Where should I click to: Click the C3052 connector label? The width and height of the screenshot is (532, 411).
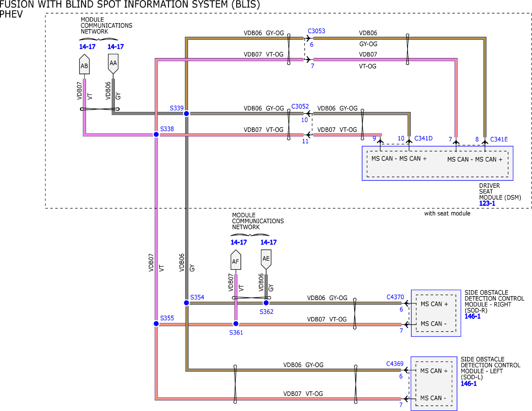(300, 107)
